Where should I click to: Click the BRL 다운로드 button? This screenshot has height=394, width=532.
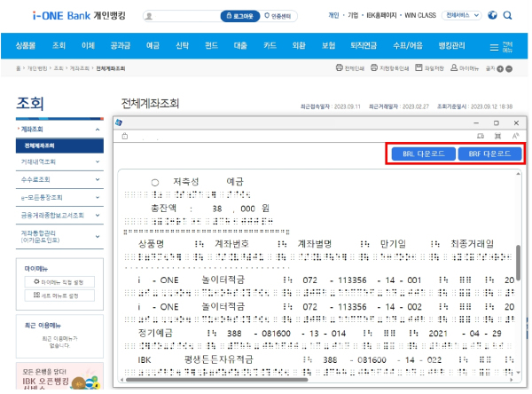(424, 154)
